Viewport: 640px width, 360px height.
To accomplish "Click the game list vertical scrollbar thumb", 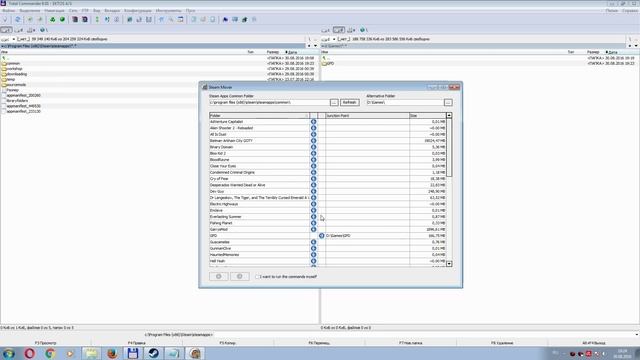I will [449, 148].
